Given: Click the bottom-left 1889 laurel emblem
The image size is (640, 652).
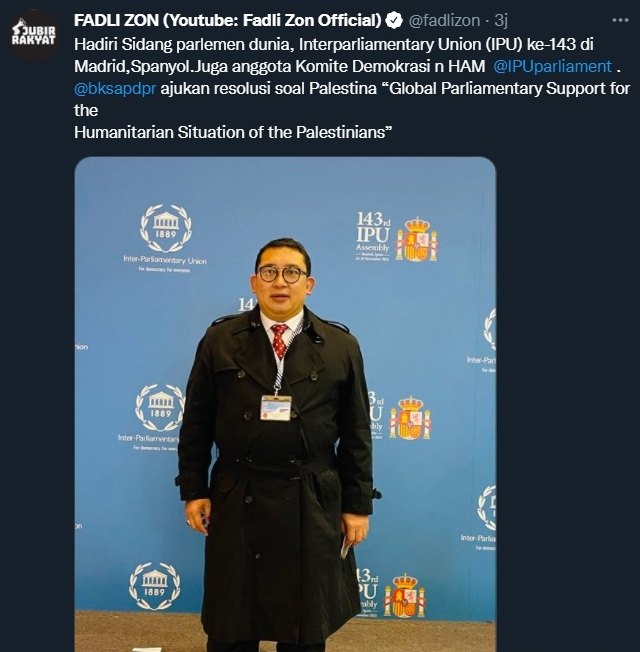Looking at the screenshot, I should 155,586.
